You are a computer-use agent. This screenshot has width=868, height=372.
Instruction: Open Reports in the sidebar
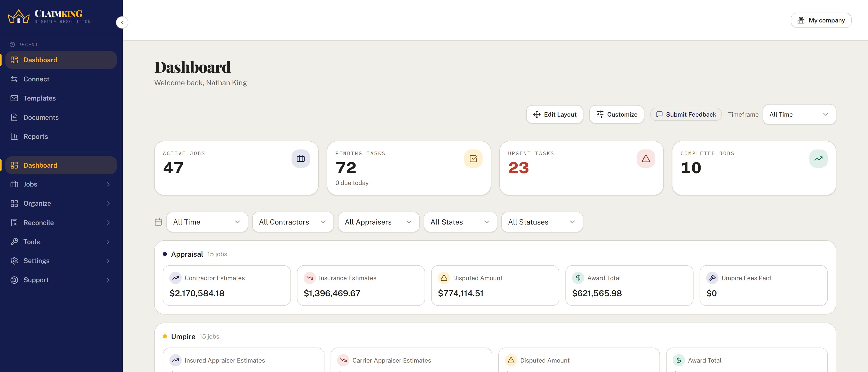pos(61,136)
